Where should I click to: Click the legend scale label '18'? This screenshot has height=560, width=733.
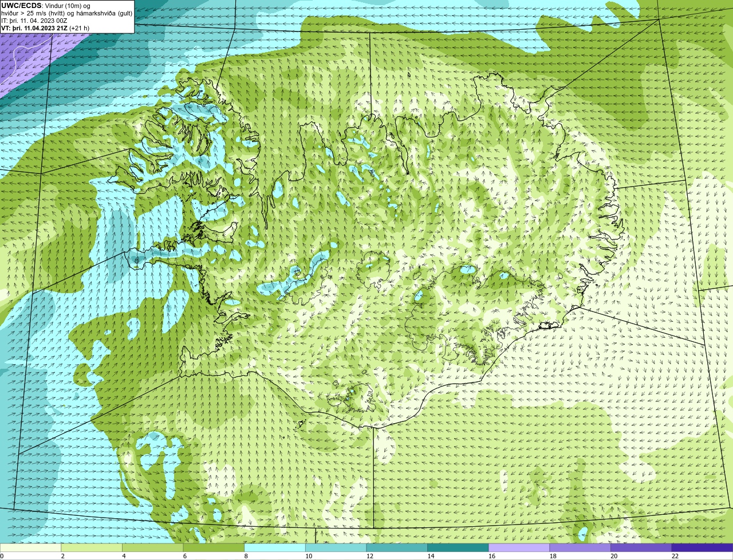pyautogui.click(x=553, y=556)
